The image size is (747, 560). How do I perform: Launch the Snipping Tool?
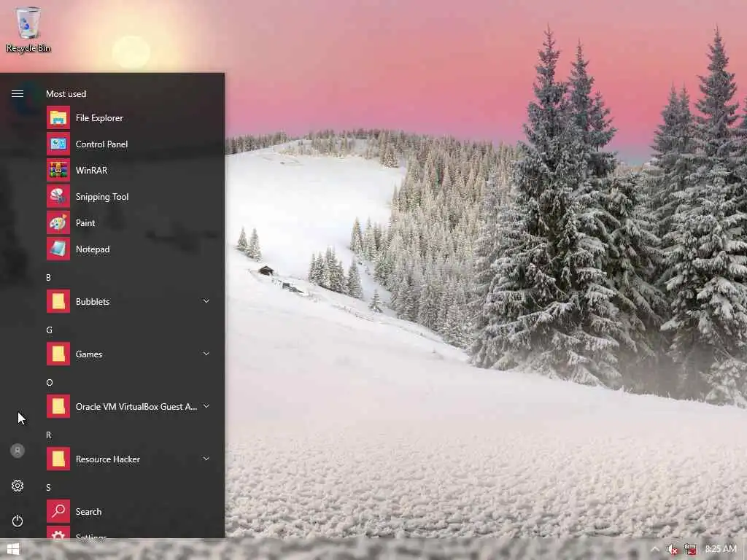point(130,197)
